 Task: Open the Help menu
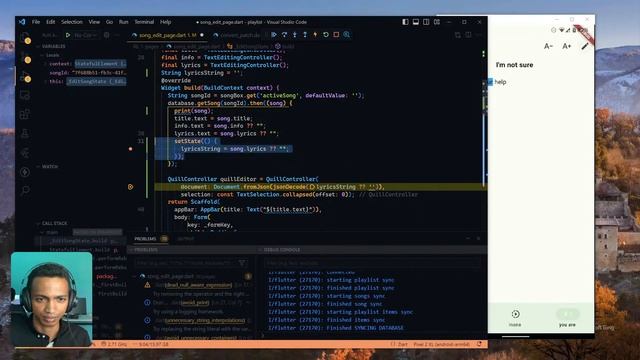coord(165,22)
